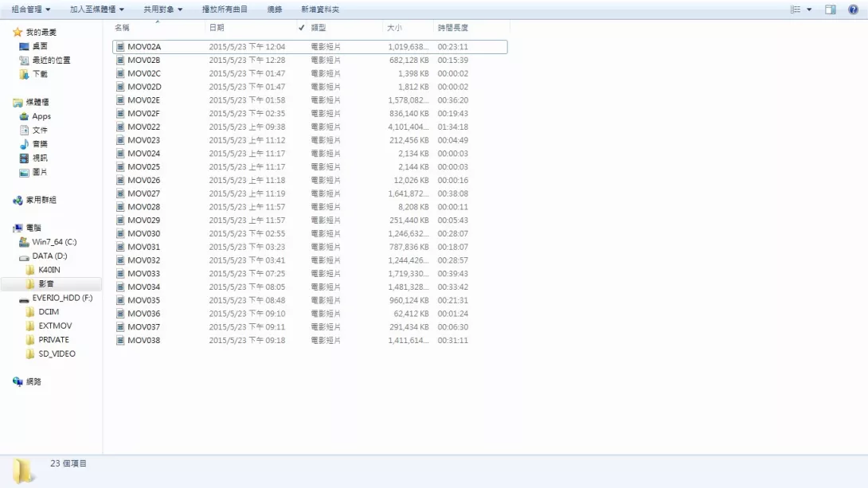Select file name MOV031
This screenshot has width=868, height=488.
144,247
